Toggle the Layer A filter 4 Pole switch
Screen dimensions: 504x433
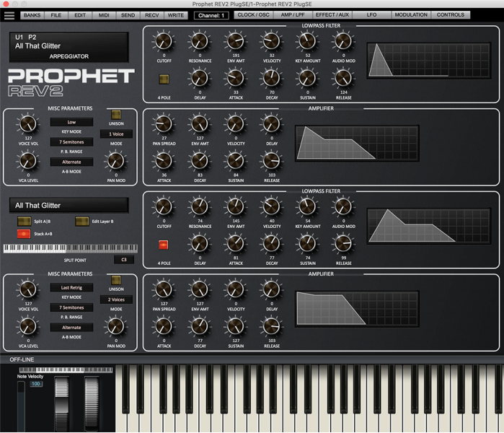tap(164, 79)
